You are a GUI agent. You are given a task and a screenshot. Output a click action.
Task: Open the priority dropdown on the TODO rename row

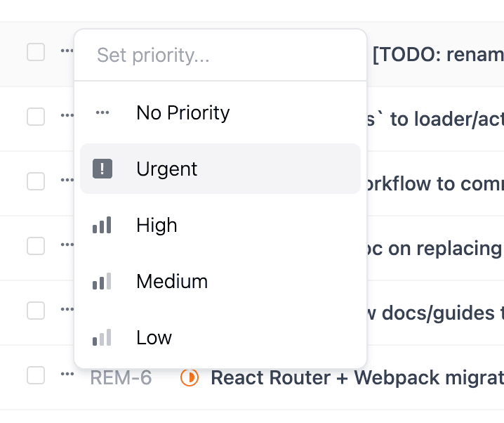pos(67,51)
